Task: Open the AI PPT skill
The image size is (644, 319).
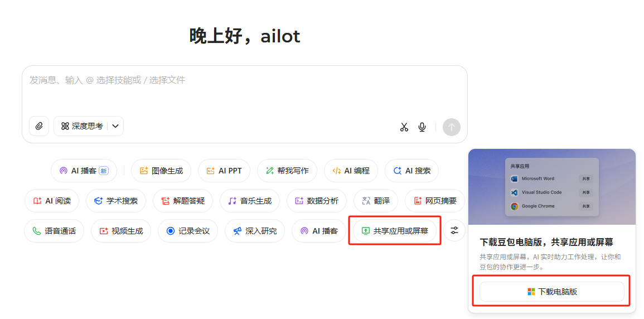Action: point(224,171)
